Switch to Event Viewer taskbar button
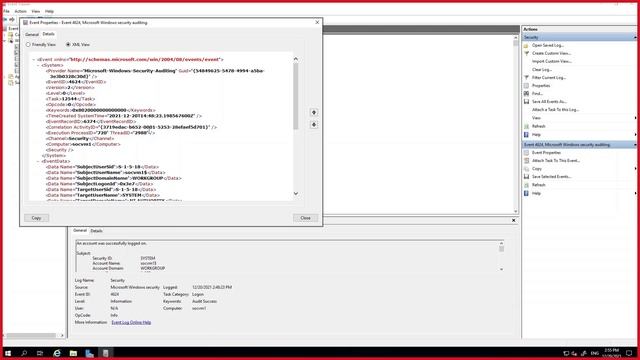 (105, 353)
